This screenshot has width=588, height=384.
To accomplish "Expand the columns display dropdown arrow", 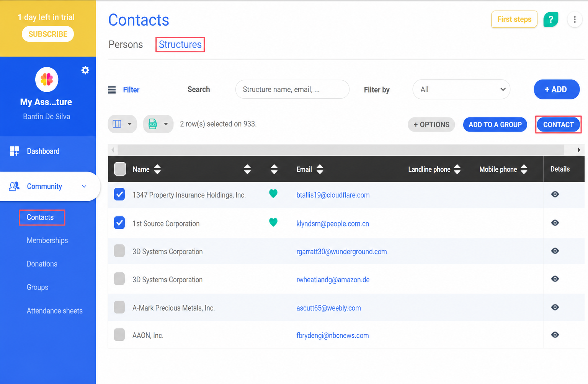I will (130, 124).
